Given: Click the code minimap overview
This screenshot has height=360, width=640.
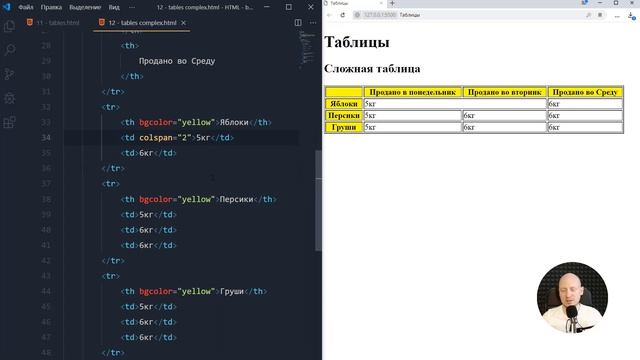Looking at the screenshot, I should click(308, 49).
